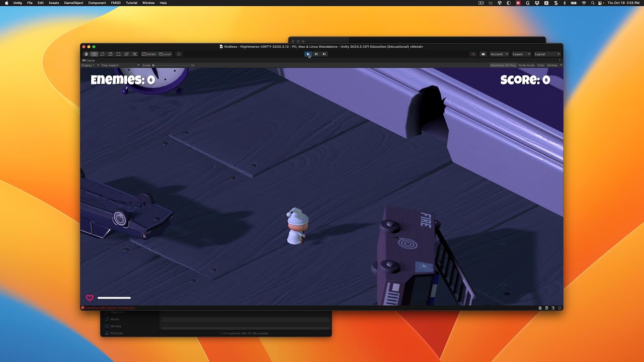Open the FMOD menu
The width and height of the screenshot is (644, 362).
coord(116,3)
